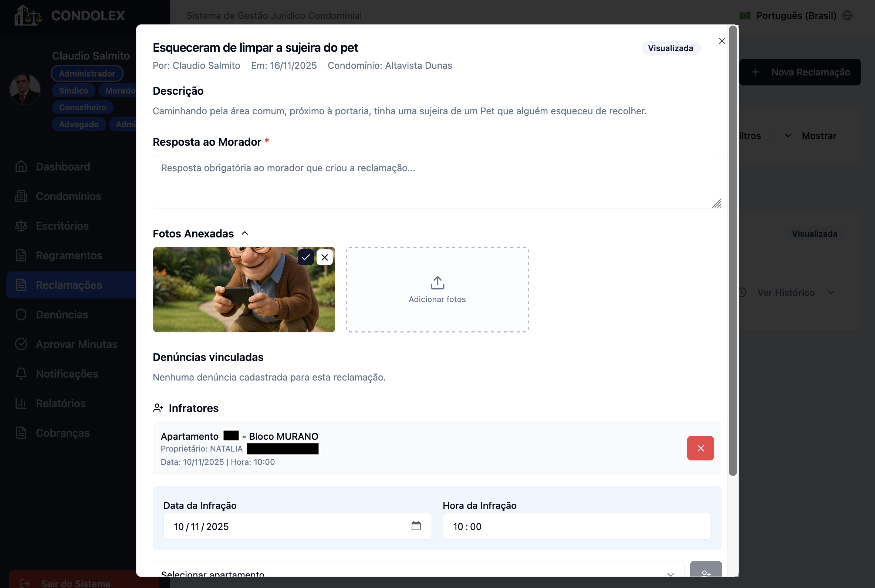Open the calendar picker for Data da Infração
Image resolution: width=875 pixels, height=588 pixels.
(x=416, y=526)
